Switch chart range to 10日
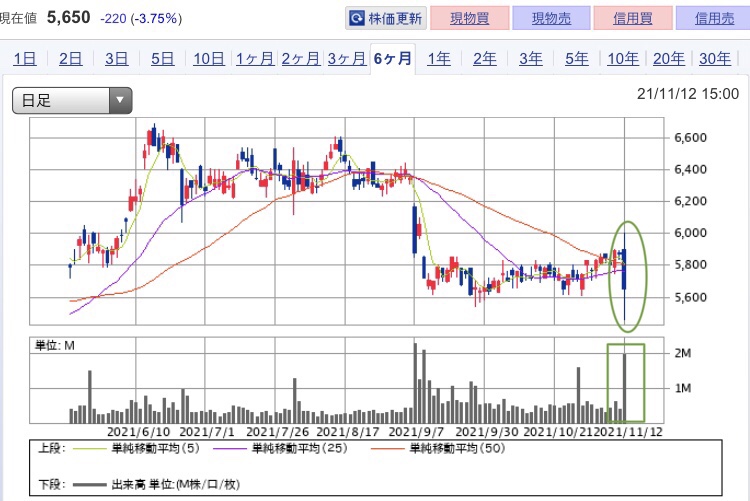The image size is (750, 501). tap(209, 59)
